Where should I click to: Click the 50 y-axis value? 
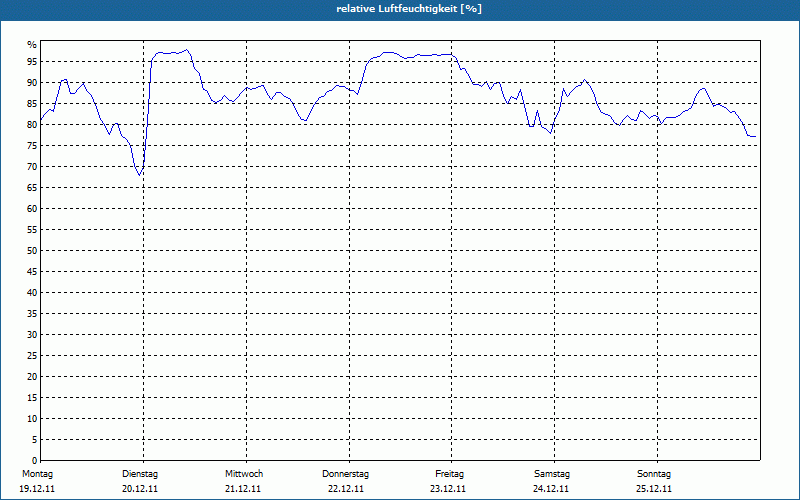tap(32, 251)
